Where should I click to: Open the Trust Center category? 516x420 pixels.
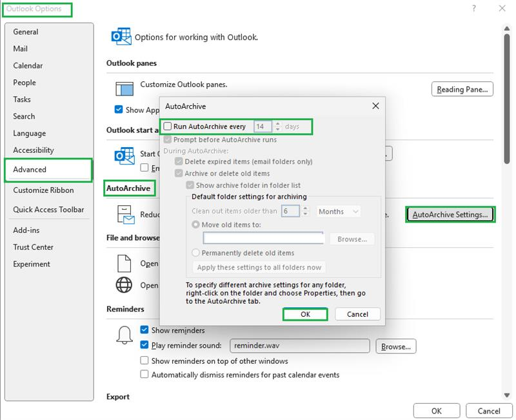coord(49,247)
